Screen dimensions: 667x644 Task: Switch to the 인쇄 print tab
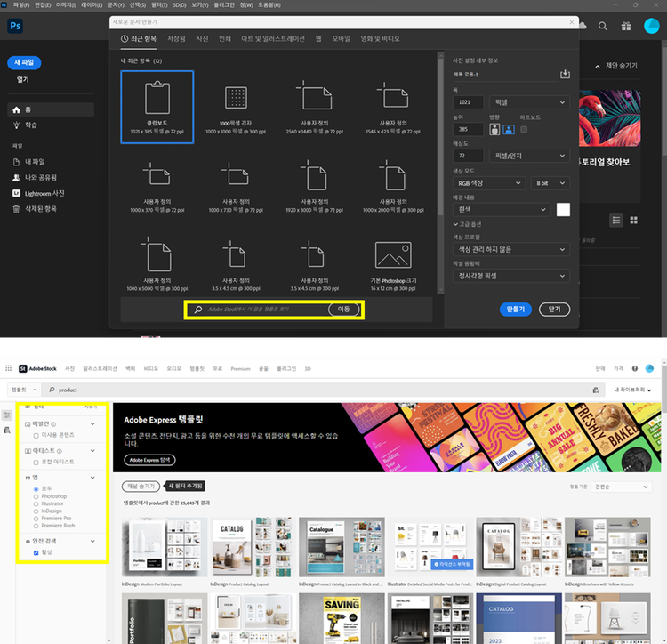225,39
